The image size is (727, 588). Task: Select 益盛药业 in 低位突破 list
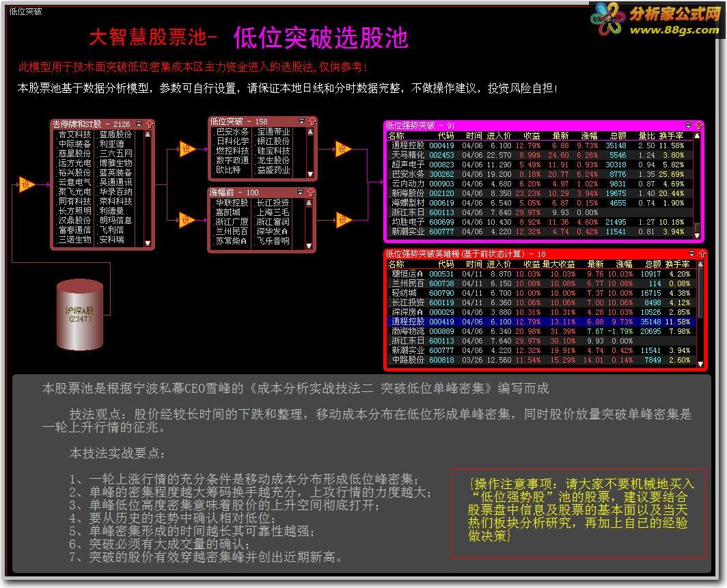[273, 170]
